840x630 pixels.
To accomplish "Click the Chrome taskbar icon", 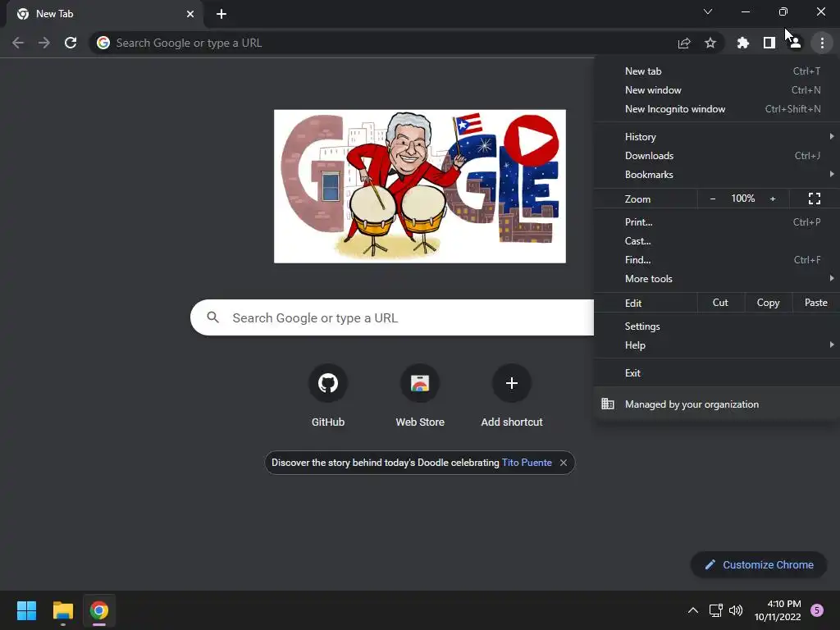I will (x=99, y=610).
